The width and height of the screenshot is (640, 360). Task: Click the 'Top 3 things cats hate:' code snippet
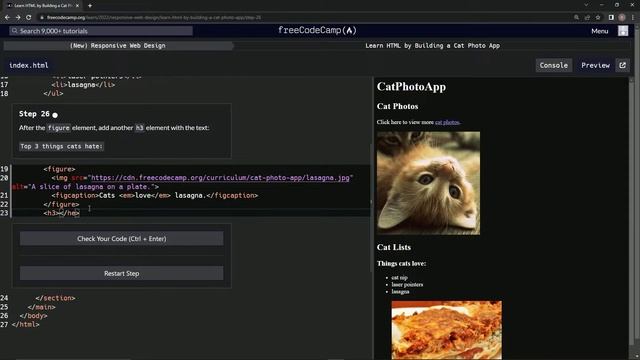(62, 146)
